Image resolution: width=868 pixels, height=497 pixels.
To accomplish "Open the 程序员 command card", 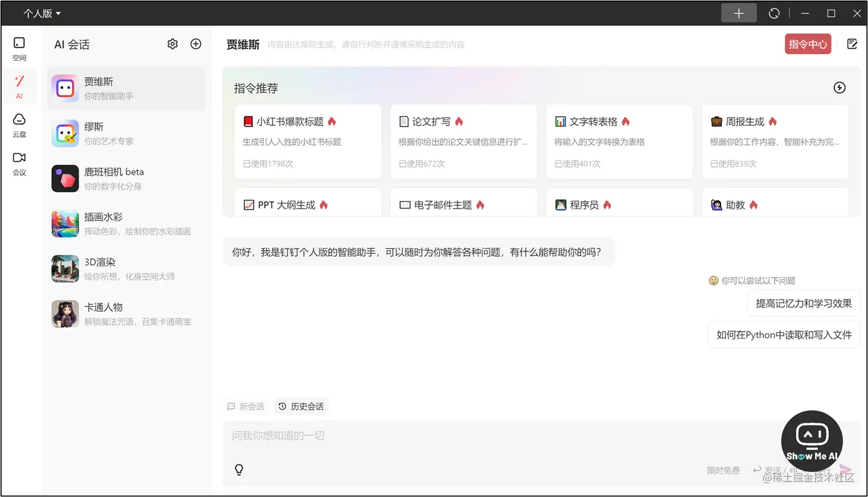I will (x=619, y=203).
